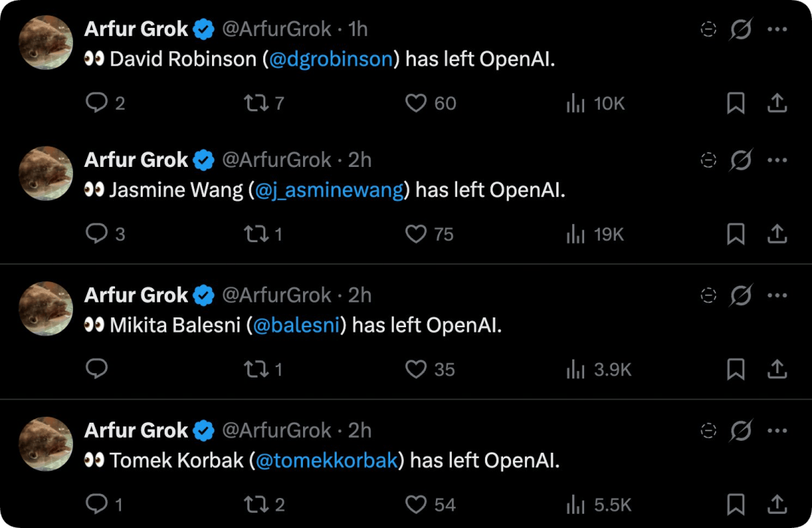The image size is (812, 528).
Task: Visit the @balesni profile mention
Action: [x=296, y=326]
